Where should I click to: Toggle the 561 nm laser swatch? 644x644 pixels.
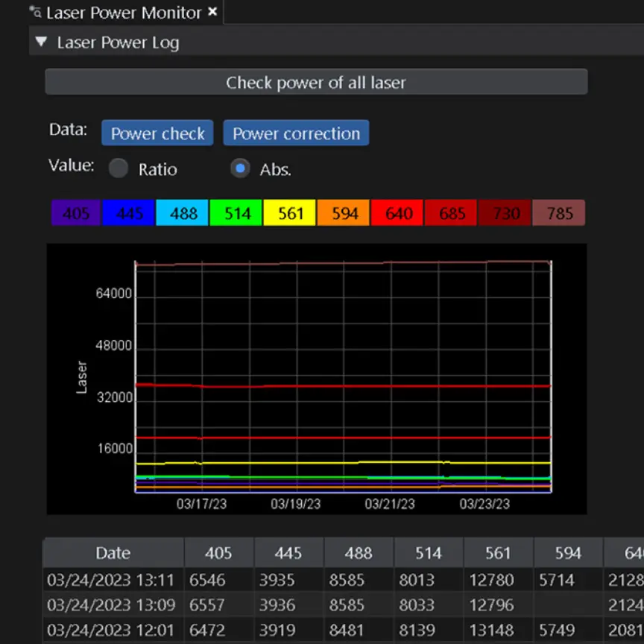(291, 213)
